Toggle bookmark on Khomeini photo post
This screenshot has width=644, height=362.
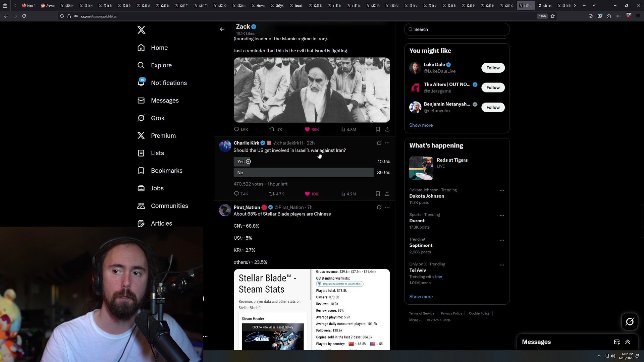(x=378, y=129)
